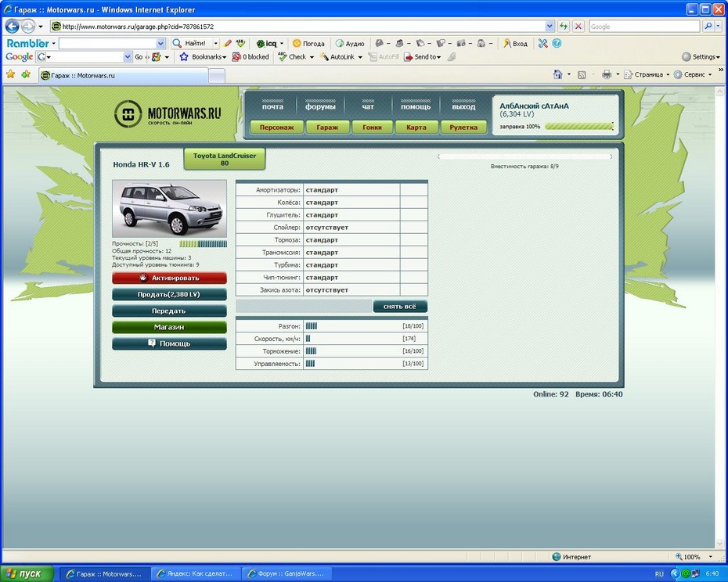The height and width of the screenshot is (582, 728).
Task: Click the Продать (2,380 LV) button
Action: (x=169, y=294)
